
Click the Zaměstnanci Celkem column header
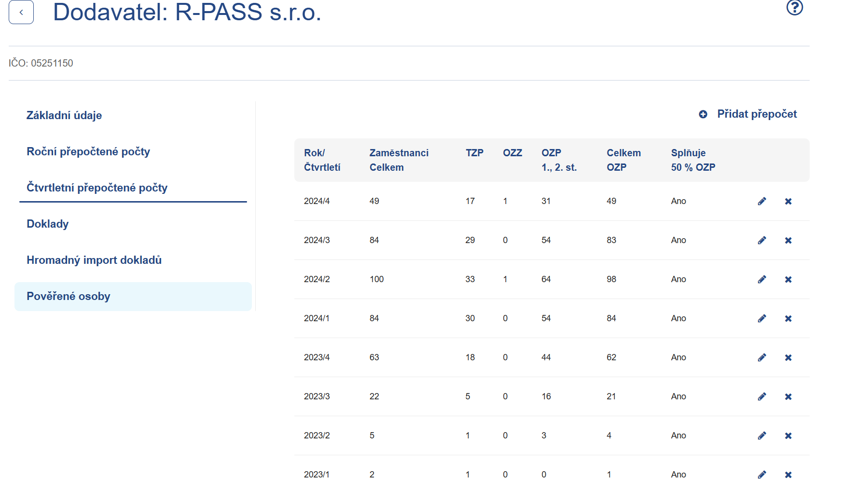[399, 160]
